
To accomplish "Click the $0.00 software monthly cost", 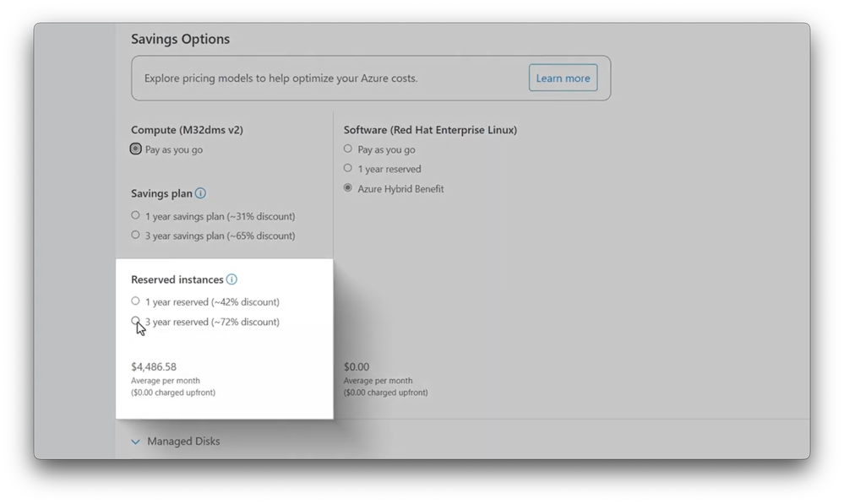I will coord(357,367).
